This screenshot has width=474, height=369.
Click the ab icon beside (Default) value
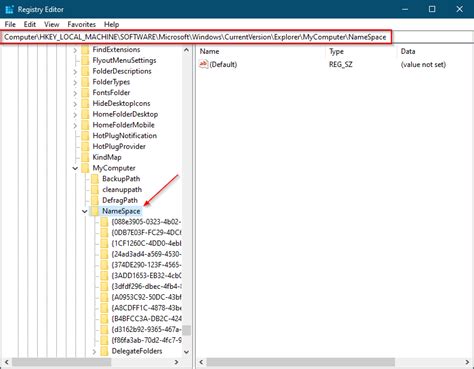coord(203,64)
